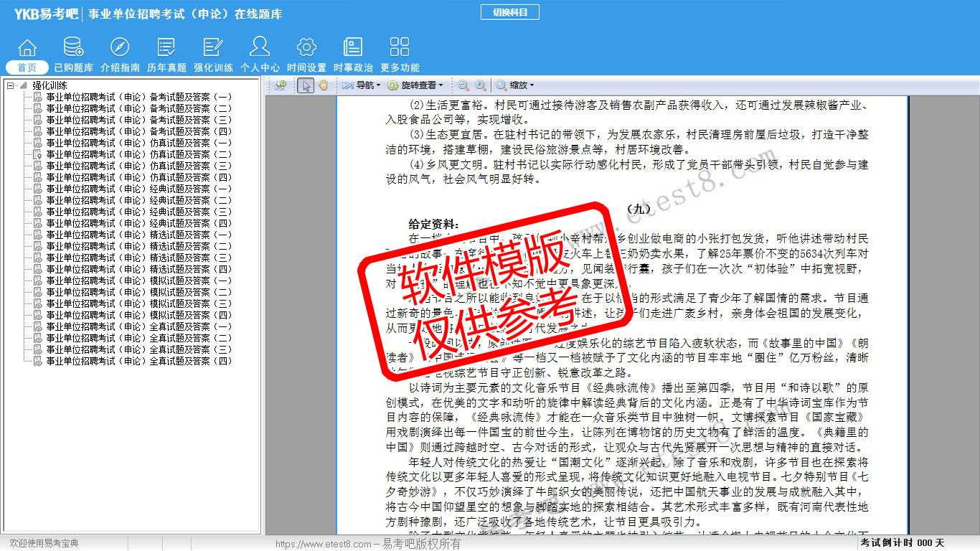980x551 pixels.
Task: Click the zoom out magnifier icon
Action: tap(463, 85)
